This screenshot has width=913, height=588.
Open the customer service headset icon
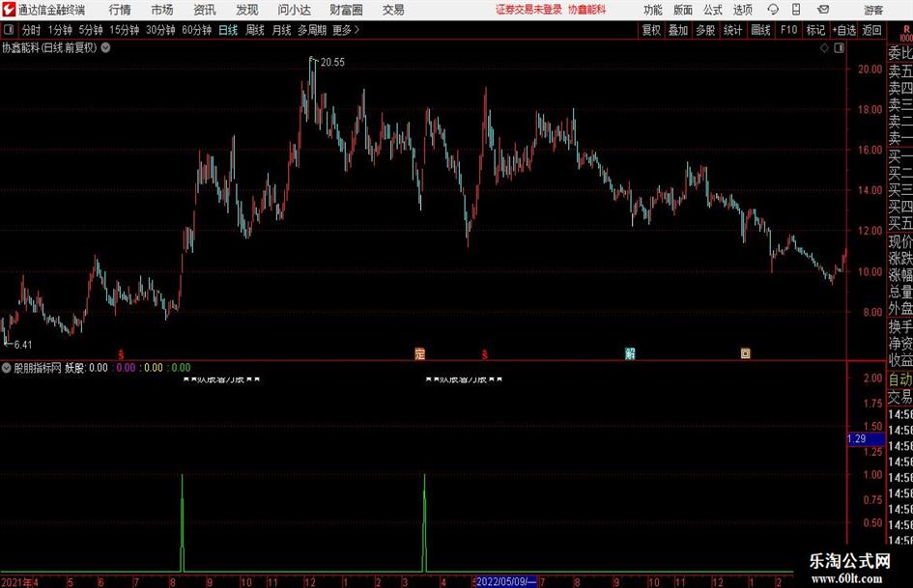(773, 10)
